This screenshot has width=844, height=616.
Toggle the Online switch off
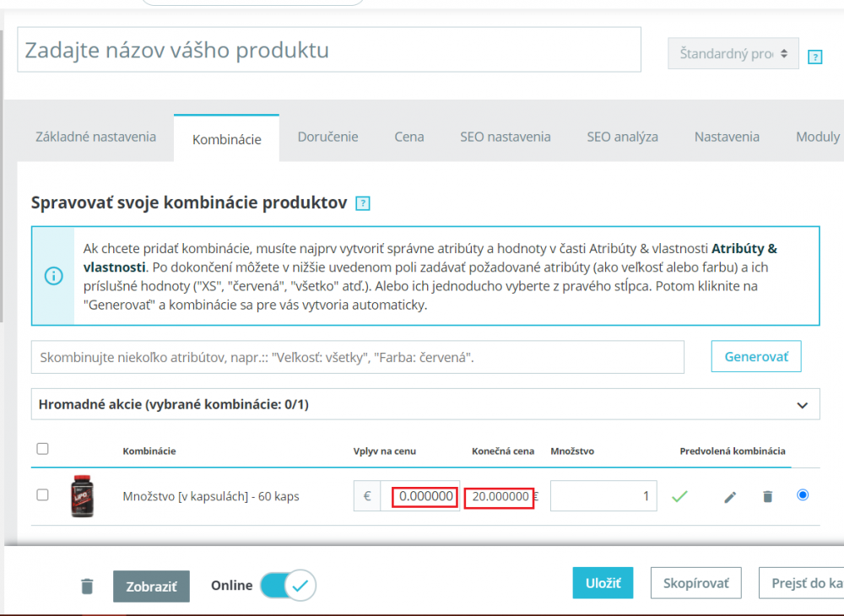(288, 586)
